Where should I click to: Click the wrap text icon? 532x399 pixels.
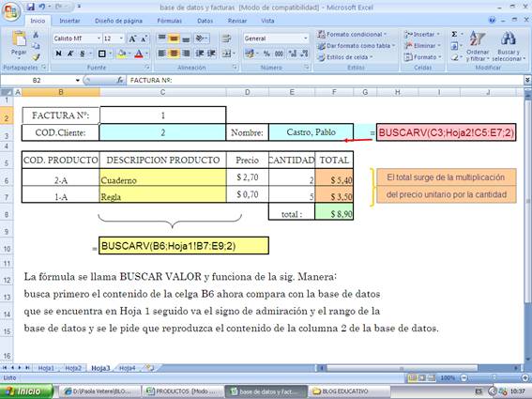point(226,38)
